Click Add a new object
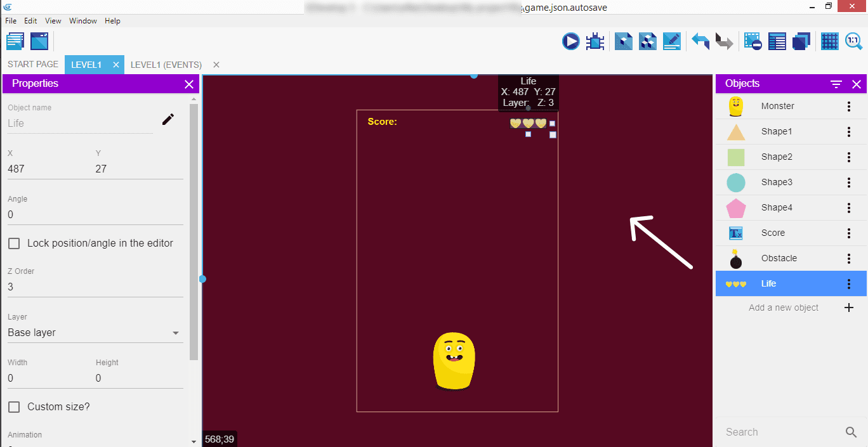 [x=784, y=308]
